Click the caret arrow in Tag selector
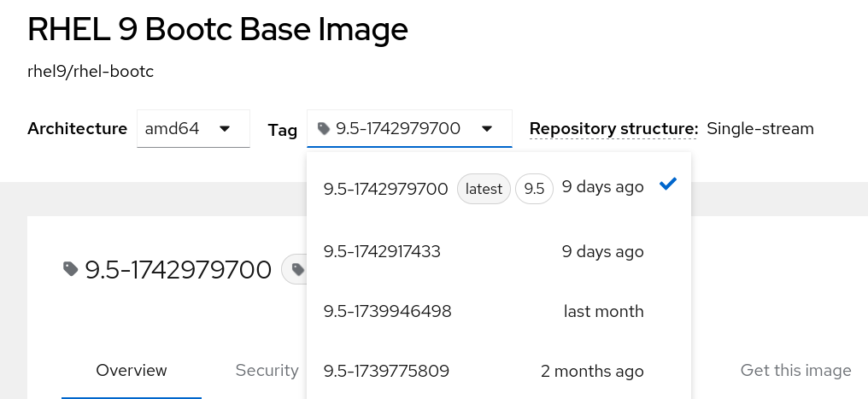868x399 pixels. coord(487,129)
